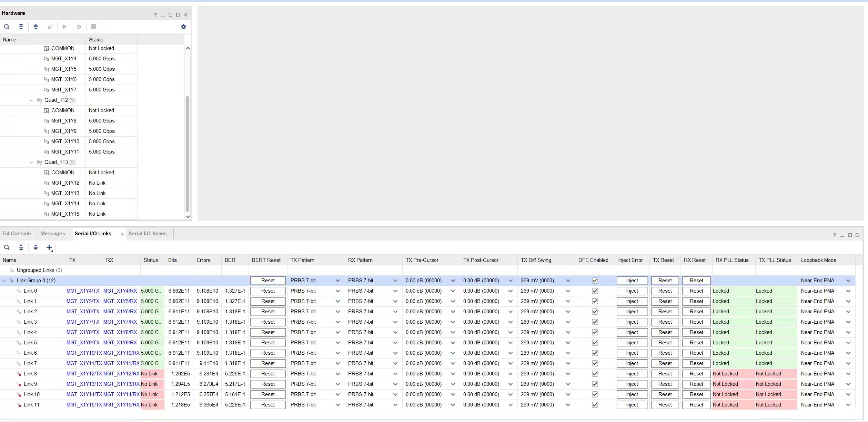Click the MGT_X1Y4 transceiver icon
The height and width of the screenshot is (422, 868).
[x=46, y=59]
